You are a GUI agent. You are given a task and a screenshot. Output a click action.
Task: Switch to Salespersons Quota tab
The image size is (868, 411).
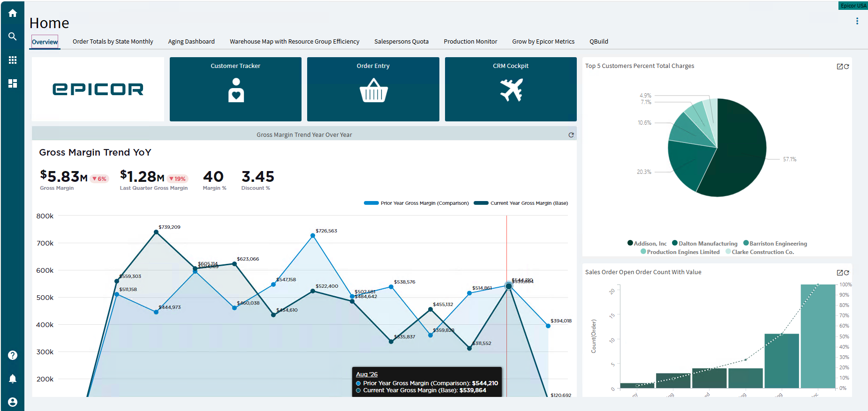click(x=401, y=42)
